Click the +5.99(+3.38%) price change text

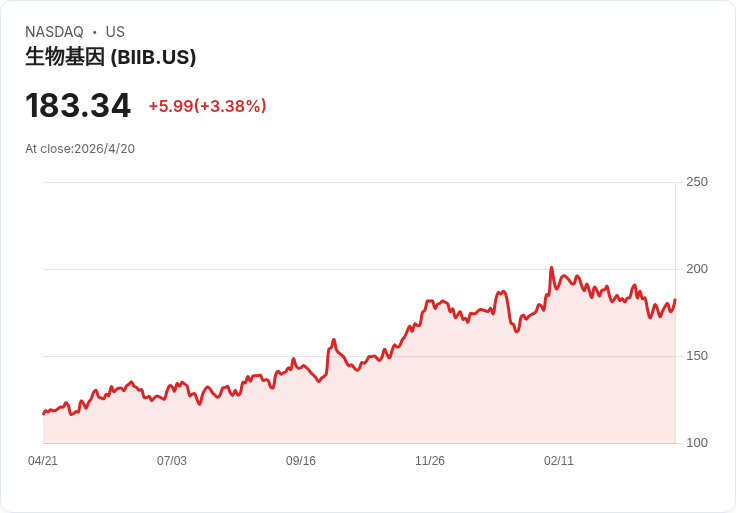(x=207, y=106)
